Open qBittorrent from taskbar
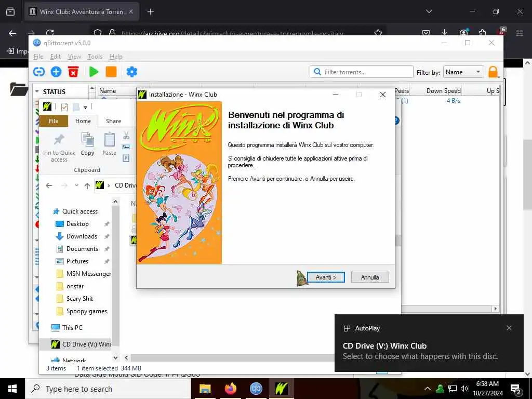Viewport: 532px width, 399px height. pos(256,389)
